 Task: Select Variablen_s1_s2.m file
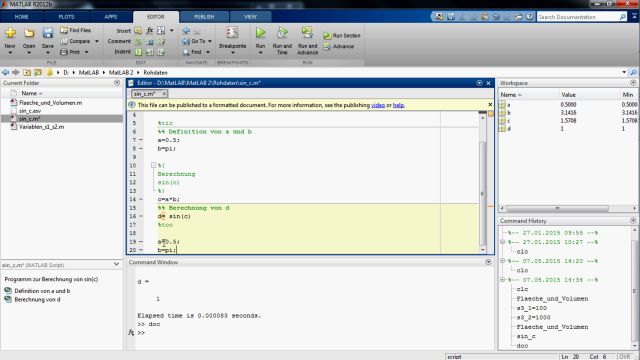(42, 127)
